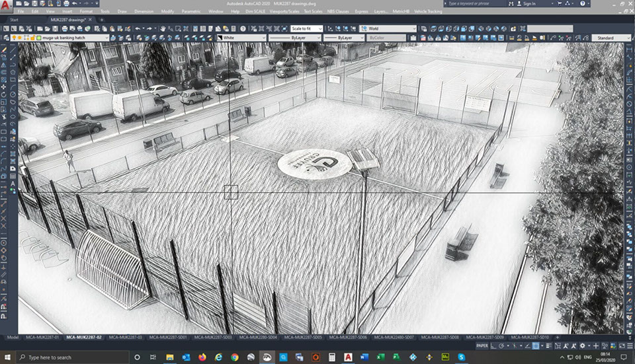Switch to the MCA-MUK2287-01 layout tab
The image size is (635, 364).
click(x=42, y=337)
